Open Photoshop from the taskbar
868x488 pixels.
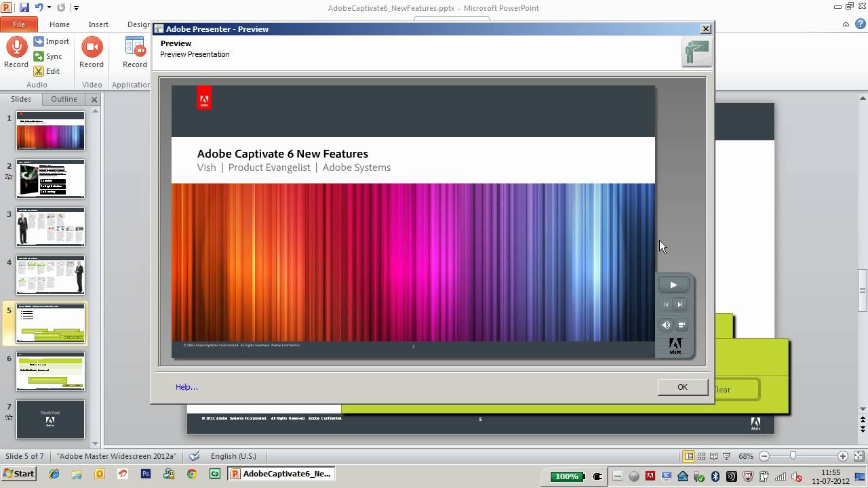(146, 474)
